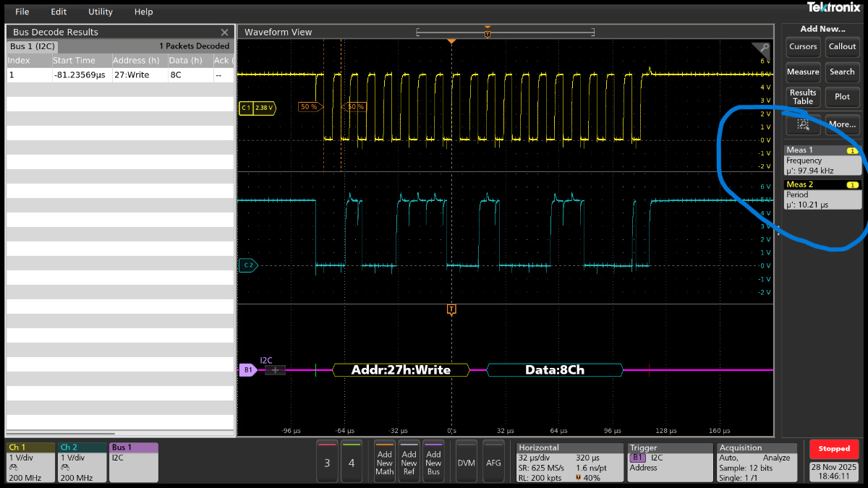Select the Add New Math icon
Viewport: 868px width, 488px height.
click(384, 462)
